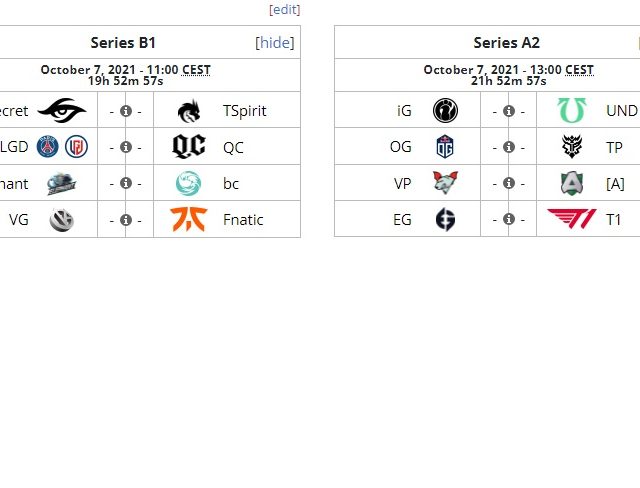Click the Evil Geniuses EG logo
The width and height of the screenshot is (640, 488).
point(445,219)
